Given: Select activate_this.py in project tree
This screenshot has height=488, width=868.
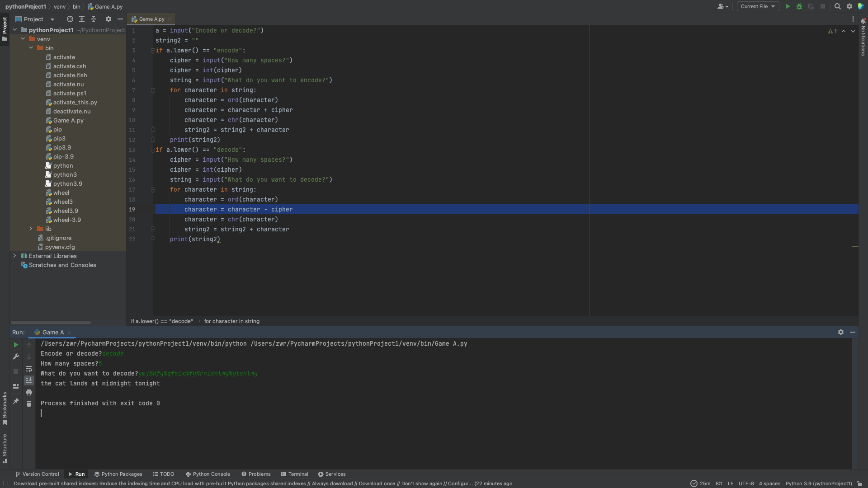Looking at the screenshot, I should (75, 102).
